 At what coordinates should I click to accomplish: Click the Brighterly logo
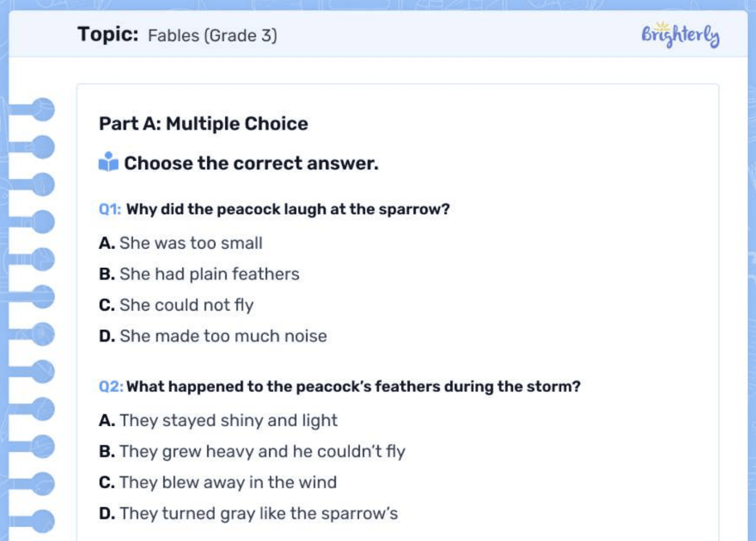point(680,35)
